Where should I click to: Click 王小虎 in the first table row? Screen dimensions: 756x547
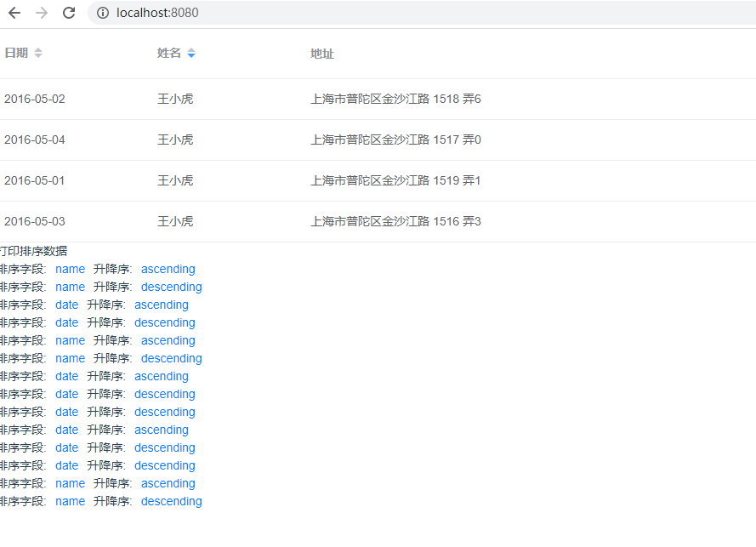[175, 99]
